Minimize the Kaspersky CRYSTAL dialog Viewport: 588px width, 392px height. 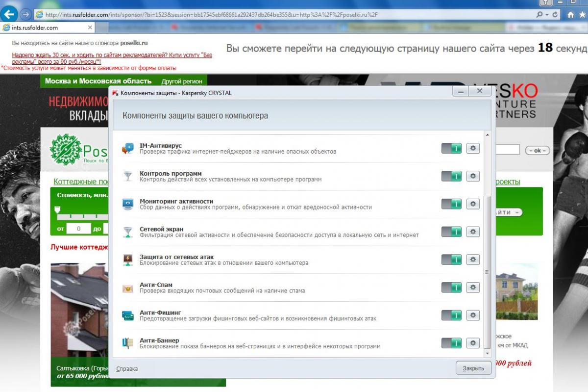coord(460,92)
